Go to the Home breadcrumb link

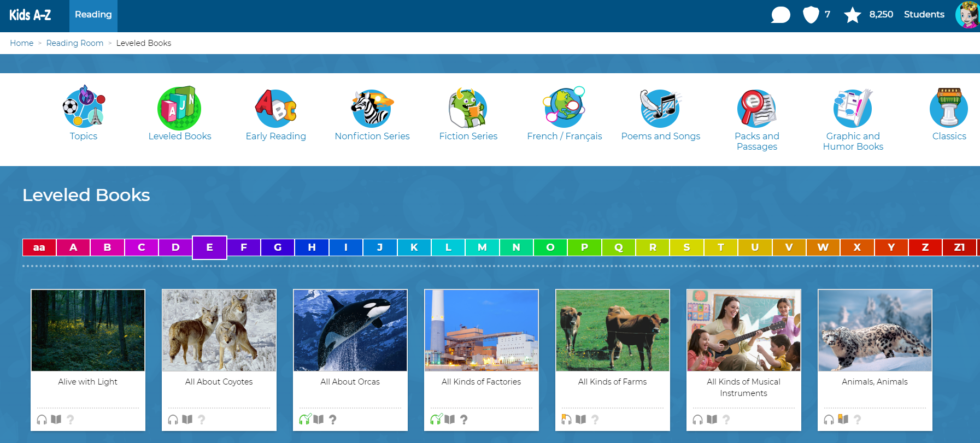pyautogui.click(x=22, y=43)
